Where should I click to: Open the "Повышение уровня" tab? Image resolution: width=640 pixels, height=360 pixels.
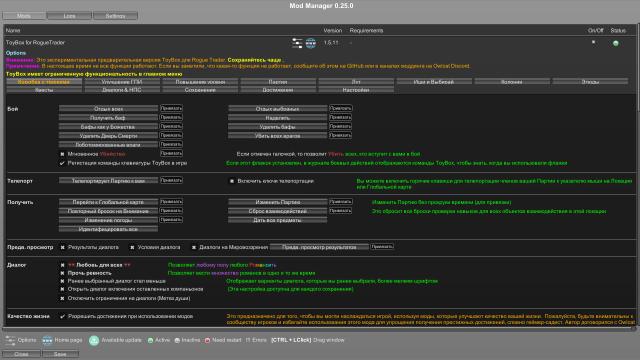(x=200, y=82)
